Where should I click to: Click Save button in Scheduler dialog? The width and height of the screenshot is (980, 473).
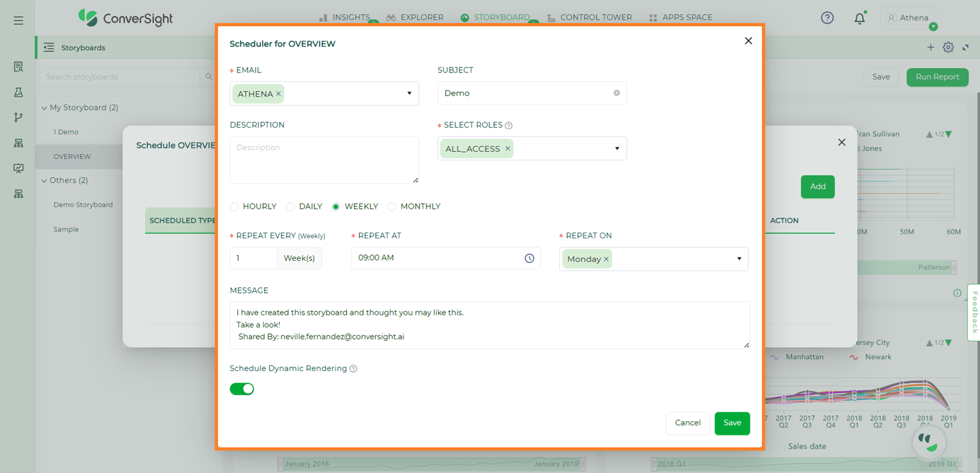(732, 423)
